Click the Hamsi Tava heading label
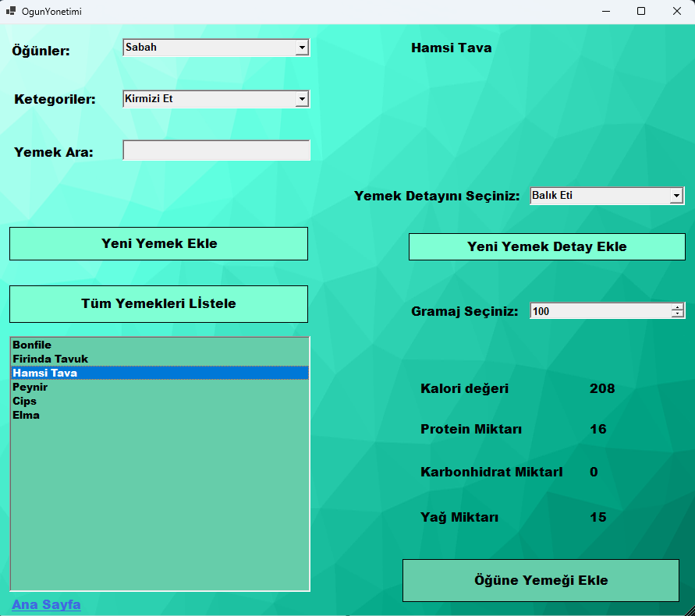The image size is (695, 616). pos(451,48)
